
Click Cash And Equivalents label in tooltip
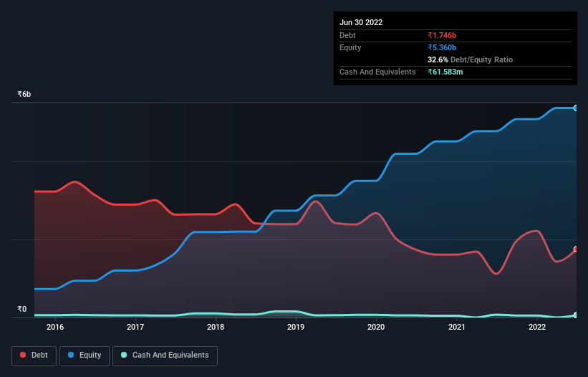(x=377, y=72)
